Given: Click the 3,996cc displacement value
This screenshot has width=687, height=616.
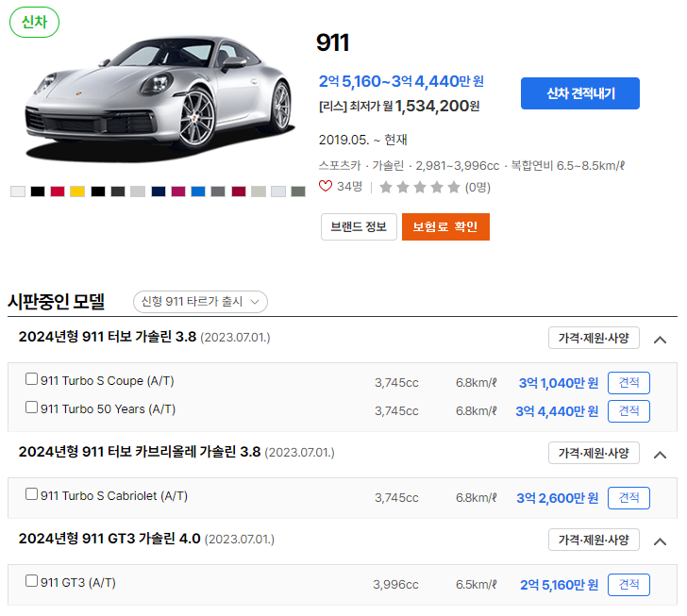Looking at the screenshot, I should pyautogui.click(x=395, y=585).
